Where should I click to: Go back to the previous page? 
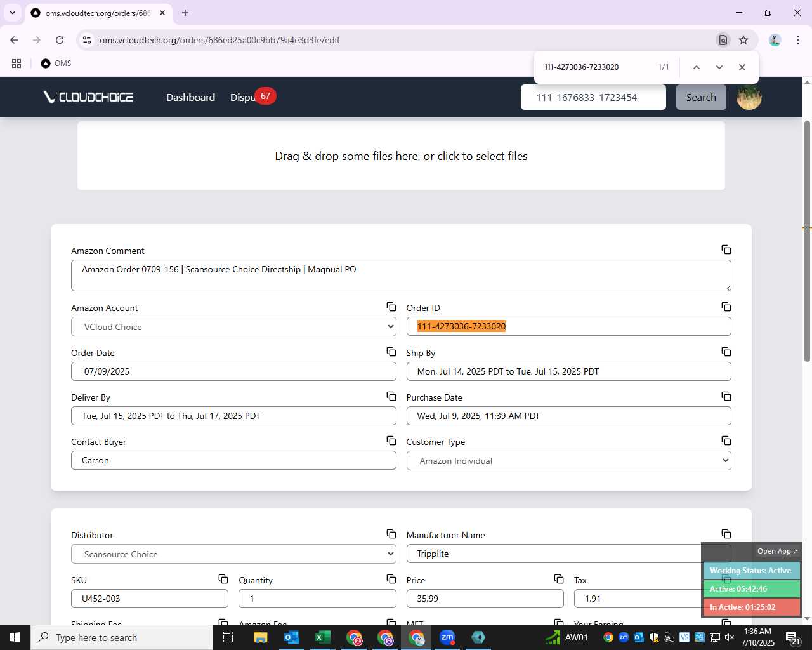[x=14, y=40]
